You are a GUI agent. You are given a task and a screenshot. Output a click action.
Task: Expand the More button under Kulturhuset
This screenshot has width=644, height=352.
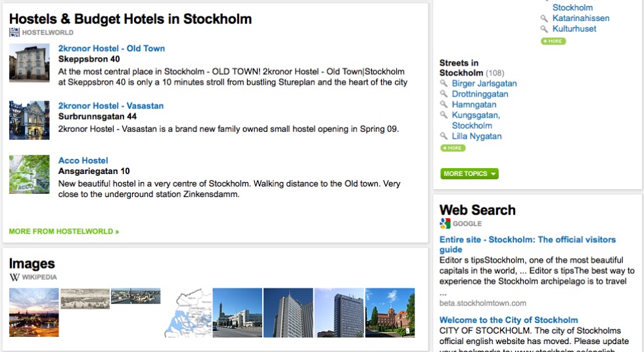pyautogui.click(x=553, y=41)
